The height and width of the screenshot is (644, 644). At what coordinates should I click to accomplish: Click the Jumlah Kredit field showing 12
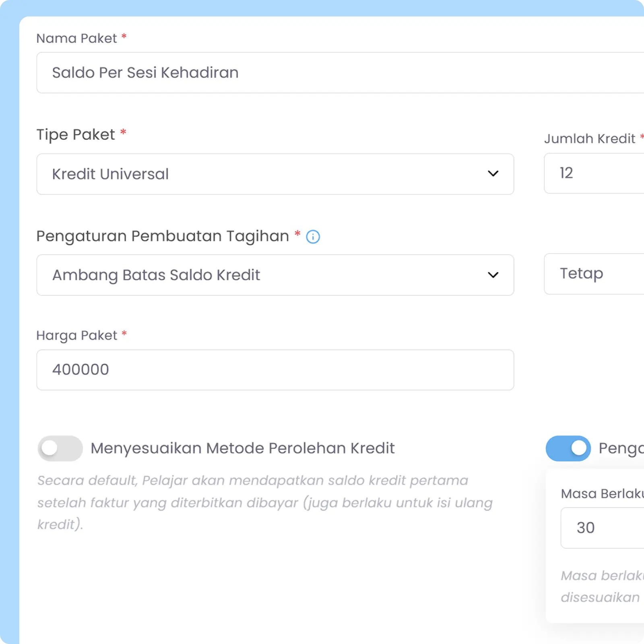(x=594, y=173)
